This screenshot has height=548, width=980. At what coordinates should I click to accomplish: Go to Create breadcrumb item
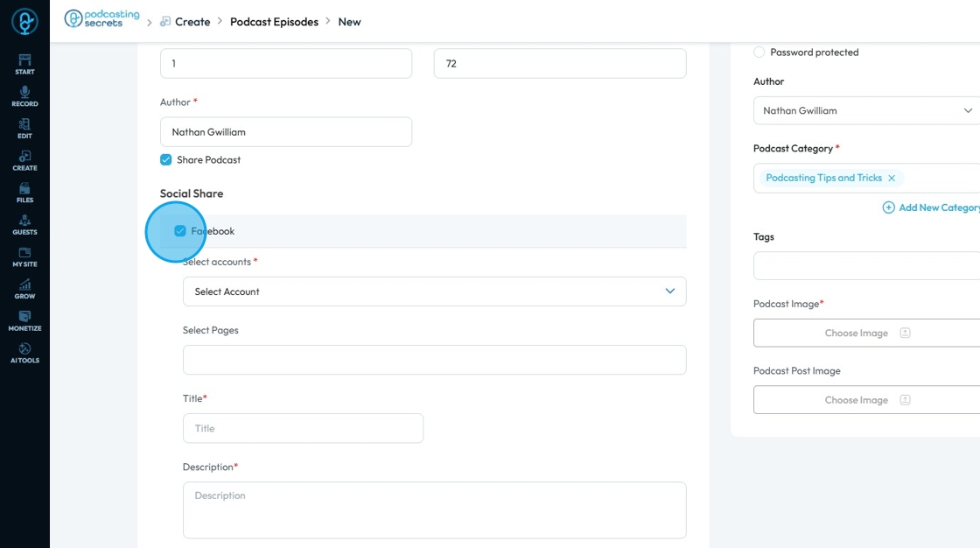(x=192, y=22)
